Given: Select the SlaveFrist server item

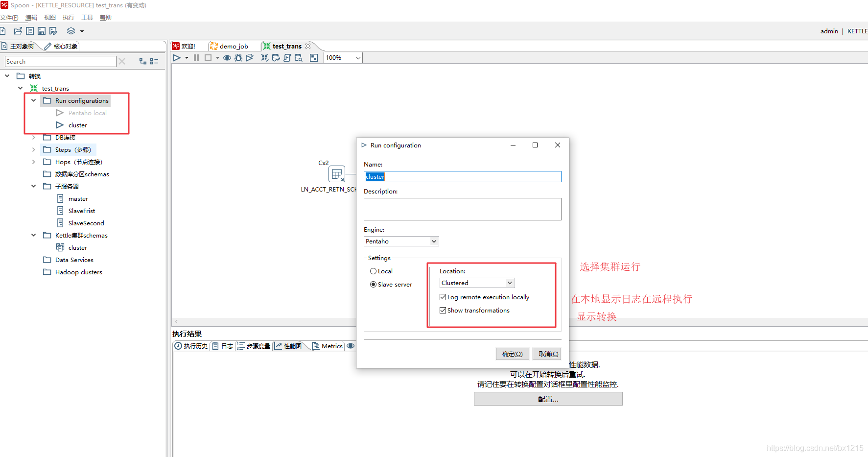Looking at the screenshot, I should coord(82,211).
